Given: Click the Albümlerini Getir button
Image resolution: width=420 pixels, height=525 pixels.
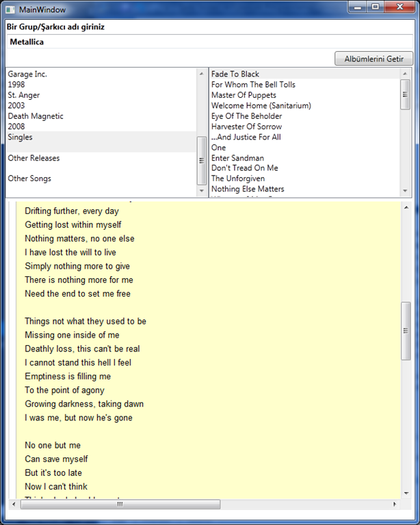Looking at the screenshot, I should click(373, 59).
